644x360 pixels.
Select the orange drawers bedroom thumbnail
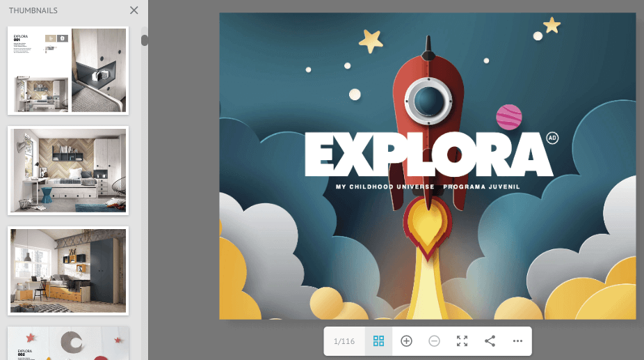point(68,270)
